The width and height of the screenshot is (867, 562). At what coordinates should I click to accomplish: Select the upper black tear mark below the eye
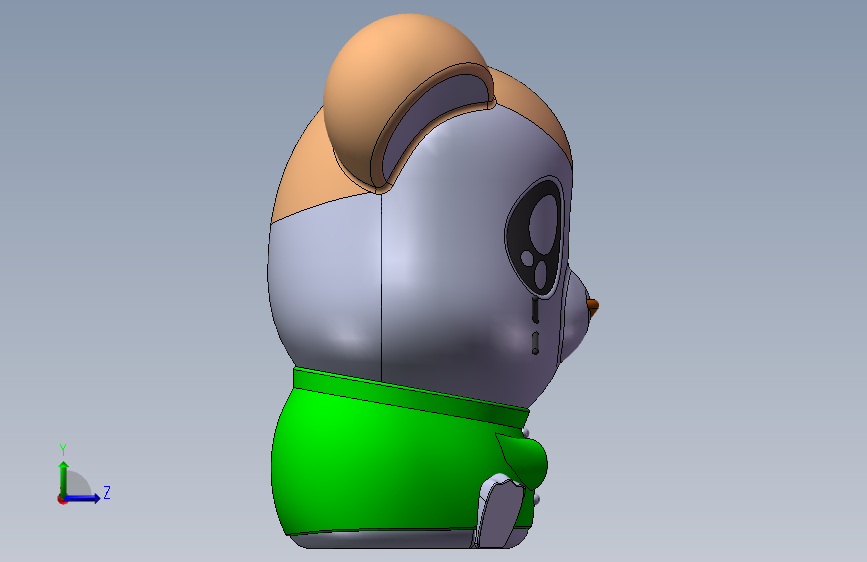coord(535,310)
